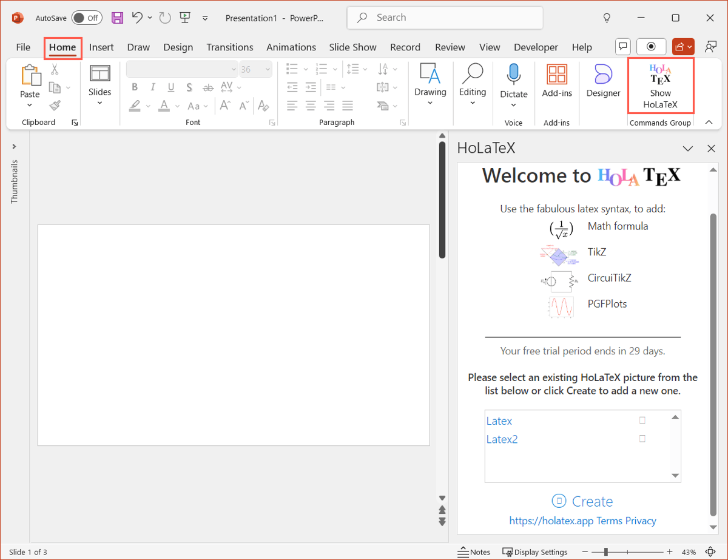This screenshot has height=560, width=728.
Task: Select the Format Painter brush
Action: pos(55,106)
